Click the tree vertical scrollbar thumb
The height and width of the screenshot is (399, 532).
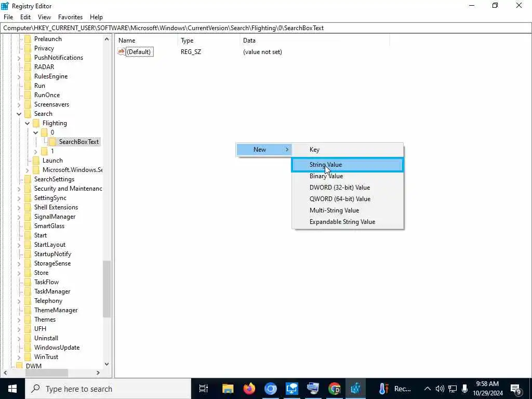pos(107,289)
